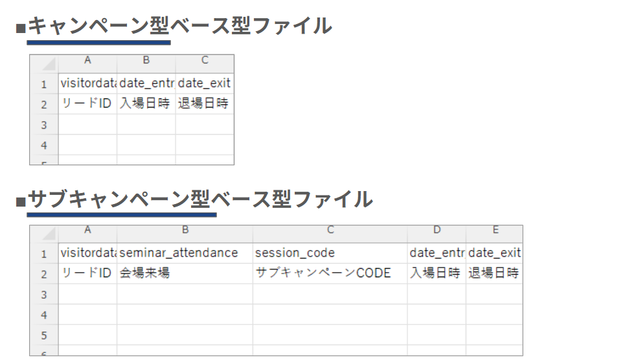
Task: Click the サブキャンペーン型ベース型ファイル heading
Action: (x=200, y=199)
